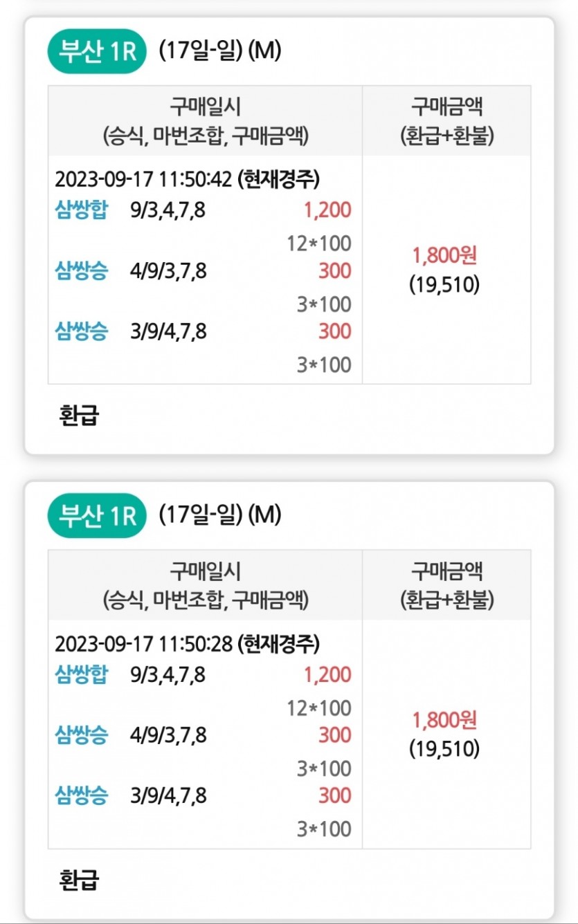This screenshot has height=924, width=578.
Task: Tap the 환급 status under the 11:50:28 ticket
Action: pyautogui.click(x=79, y=880)
